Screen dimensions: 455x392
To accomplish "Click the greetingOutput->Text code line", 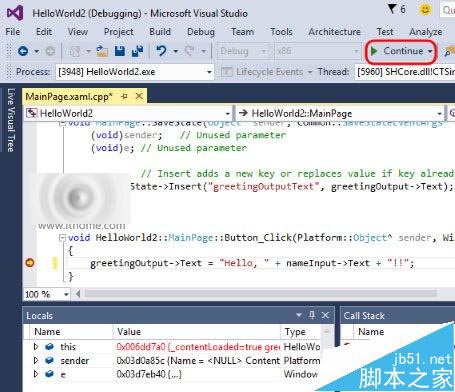I will pyautogui.click(x=252, y=263).
